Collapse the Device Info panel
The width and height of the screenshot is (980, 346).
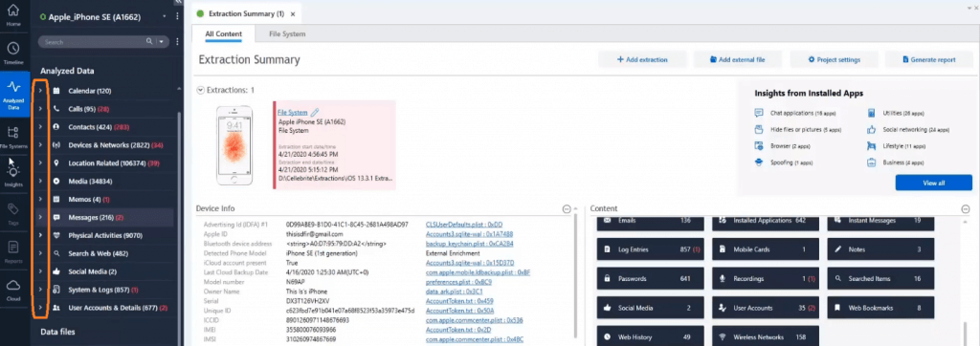(x=567, y=209)
